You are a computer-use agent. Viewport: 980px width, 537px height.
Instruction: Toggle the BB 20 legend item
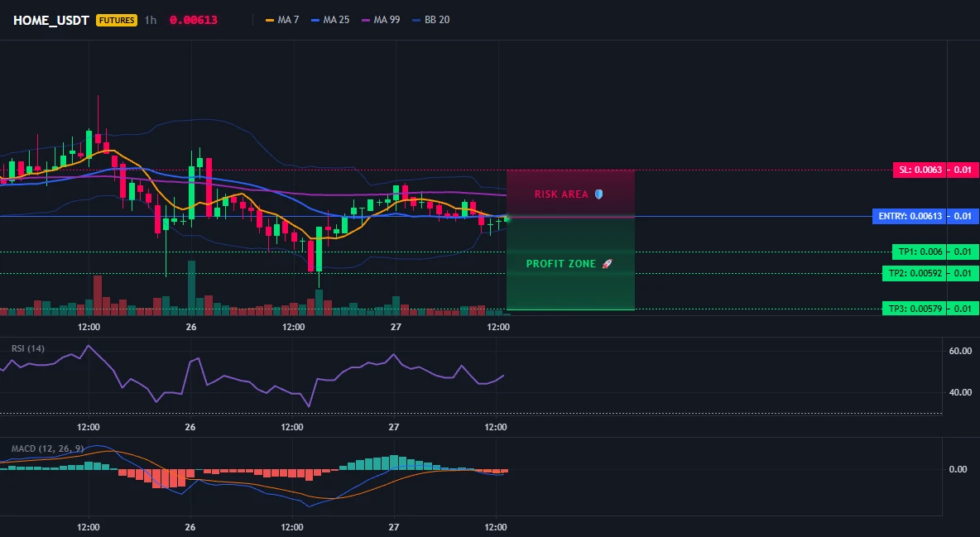coord(430,20)
